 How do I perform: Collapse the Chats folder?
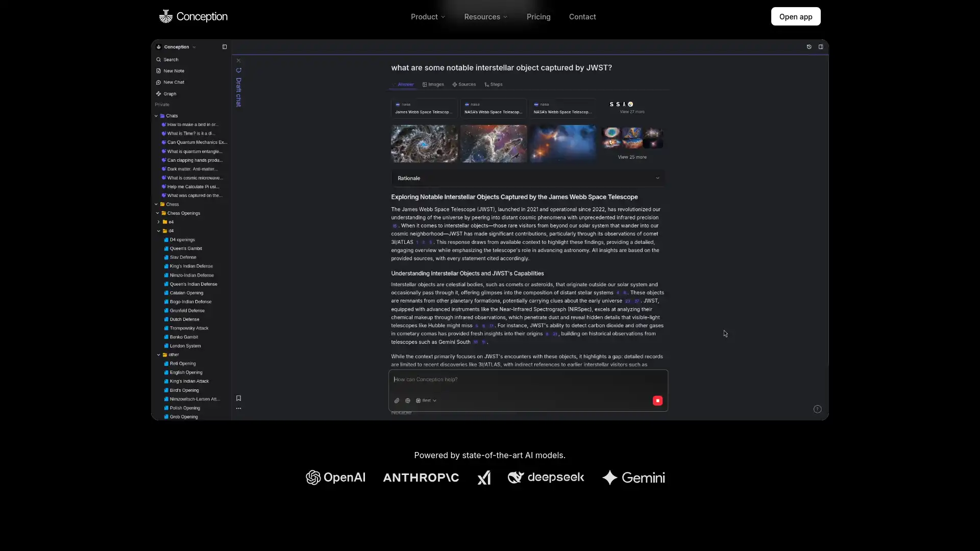click(156, 116)
